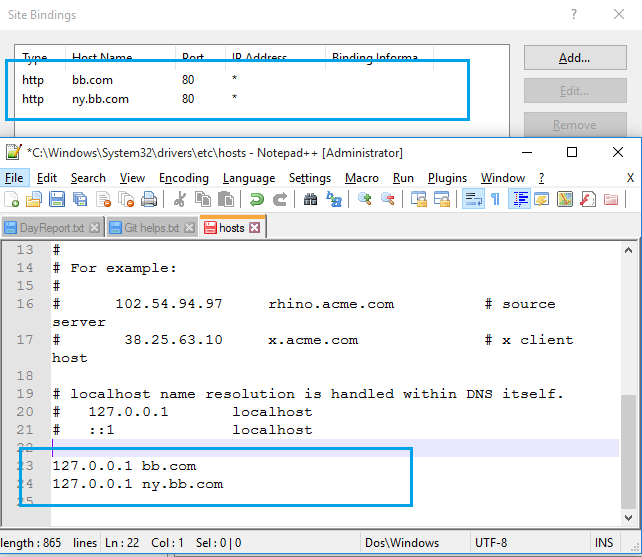Viewport: 642px width, 557px height.
Task: Toggle Word Wrap in the toolbar
Action: coord(473,199)
